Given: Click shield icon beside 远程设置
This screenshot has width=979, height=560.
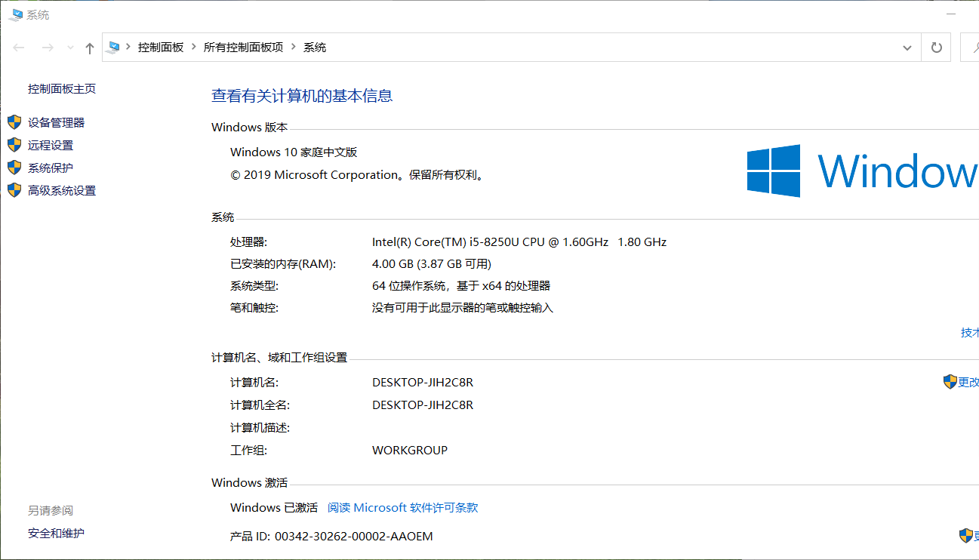Looking at the screenshot, I should point(14,145).
